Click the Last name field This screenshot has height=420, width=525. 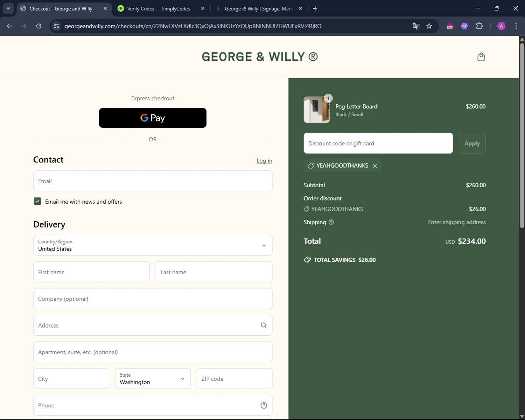click(214, 272)
